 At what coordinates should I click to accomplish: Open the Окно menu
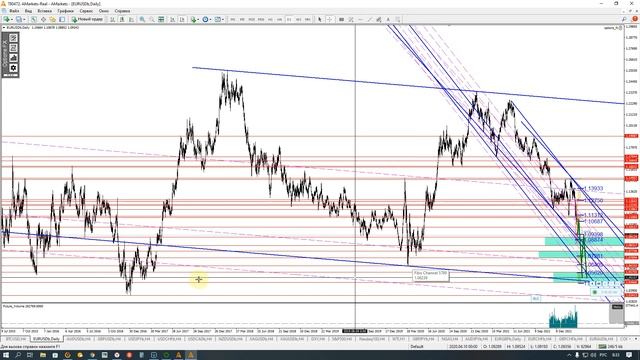104,11
